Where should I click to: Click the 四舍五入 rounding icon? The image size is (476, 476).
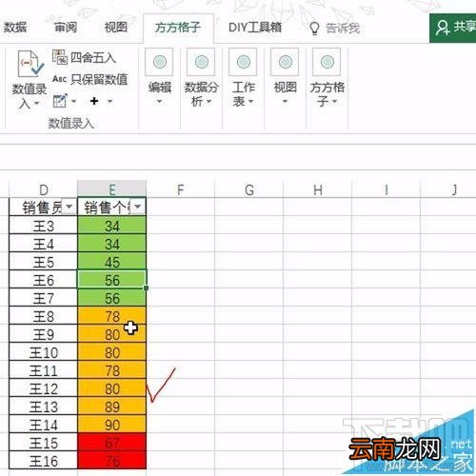click(x=60, y=57)
